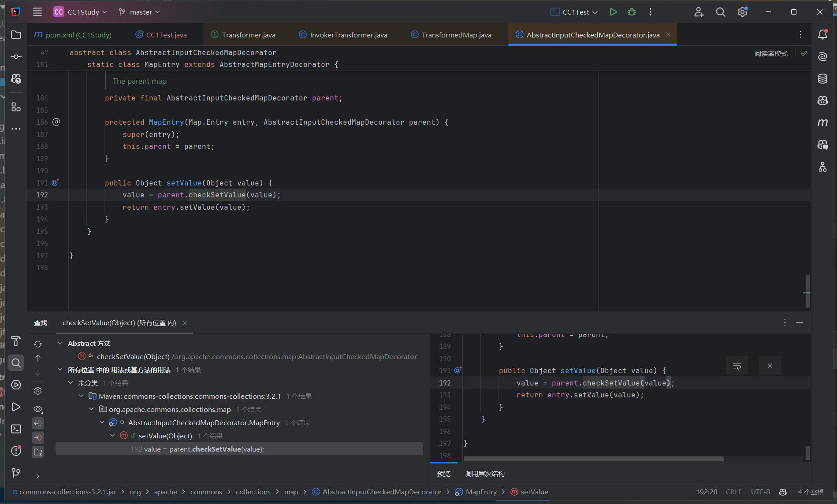Collapse the Abstract 方法 node
The image size is (837, 504).
(60, 343)
